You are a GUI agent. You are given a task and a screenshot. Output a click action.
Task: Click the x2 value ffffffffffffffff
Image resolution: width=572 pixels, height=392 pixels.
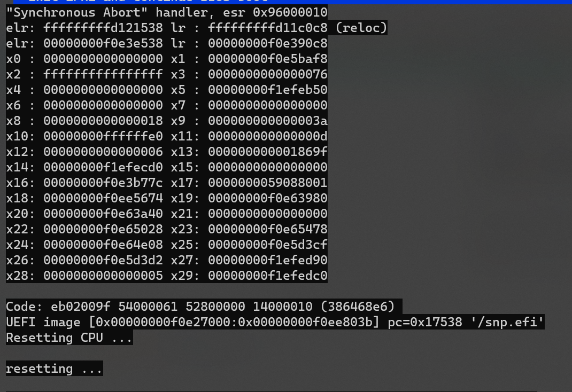pos(103,74)
